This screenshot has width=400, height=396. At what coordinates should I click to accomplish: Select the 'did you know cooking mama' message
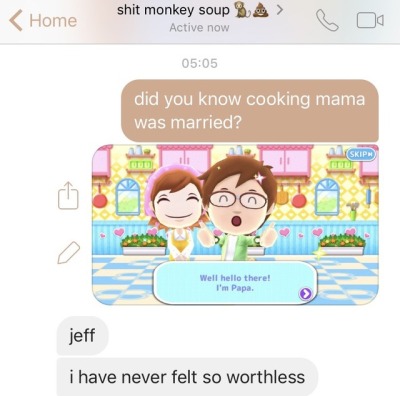(x=250, y=111)
